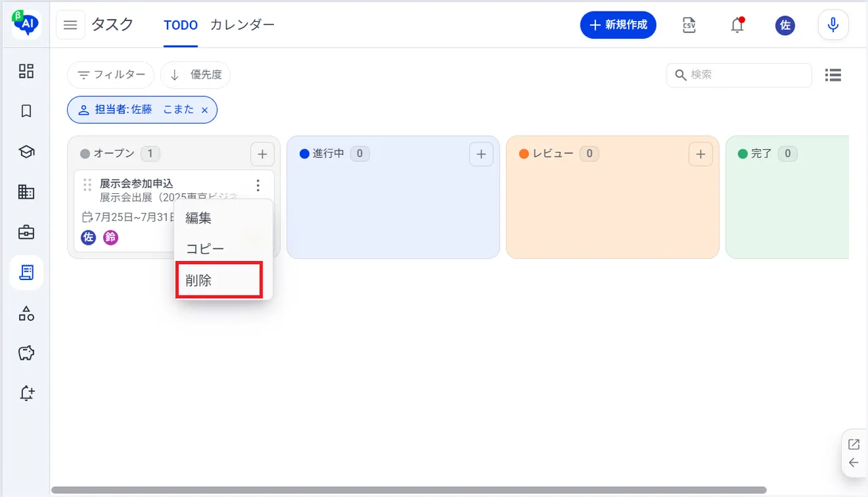The height and width of the screenshot is (497, 868).
Task: Export tasks with the CSV icon
Action: tap(689, 26)
